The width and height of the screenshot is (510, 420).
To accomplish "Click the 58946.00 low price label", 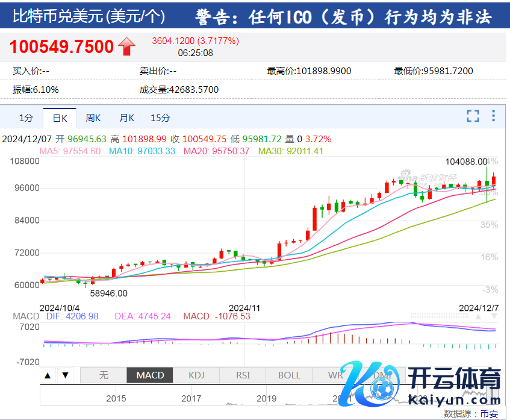I will (x=109, y=293).
